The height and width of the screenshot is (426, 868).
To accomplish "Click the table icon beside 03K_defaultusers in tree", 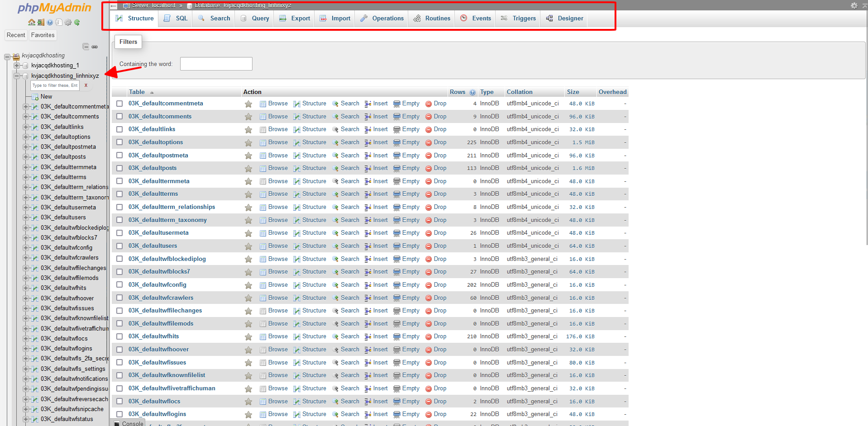I will pos(35,218).
